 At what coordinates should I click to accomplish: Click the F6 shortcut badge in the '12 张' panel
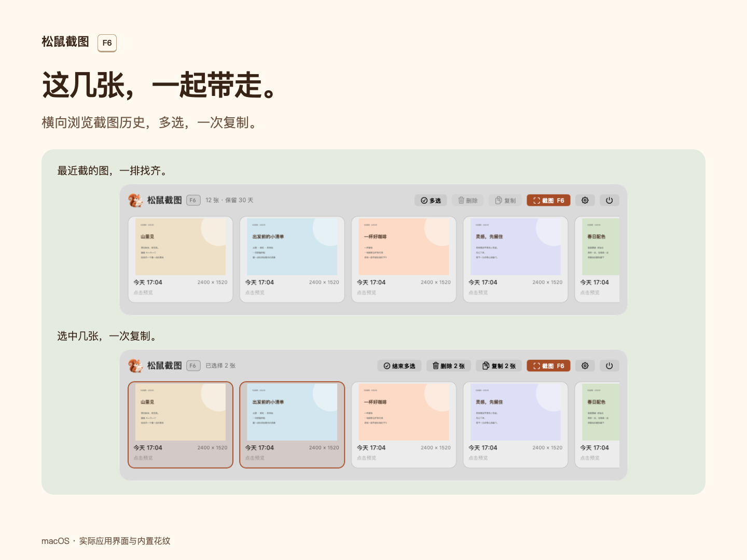tap(193, 200)
